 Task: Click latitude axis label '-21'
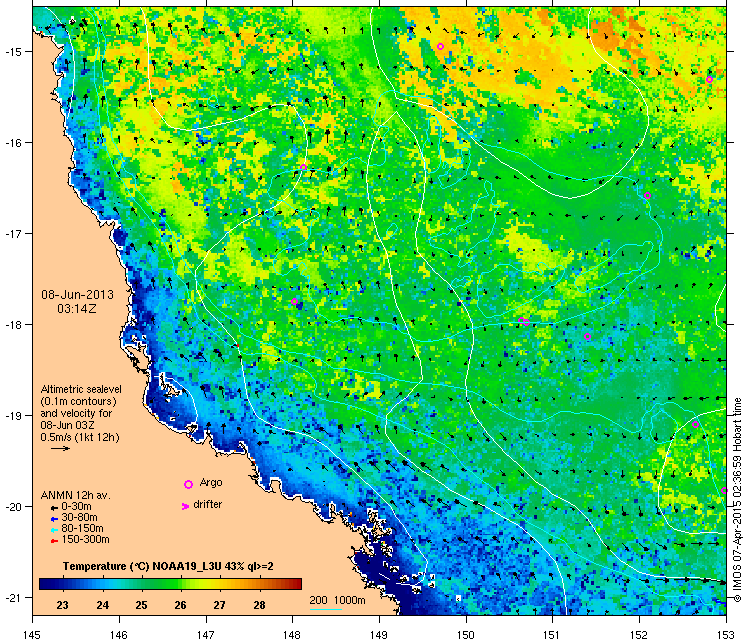(x=12, y=598)
